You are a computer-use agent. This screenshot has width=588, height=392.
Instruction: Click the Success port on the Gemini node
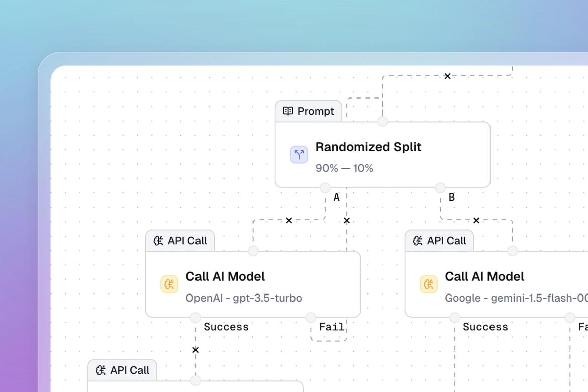pyautogui.click(x=454, y=318)
